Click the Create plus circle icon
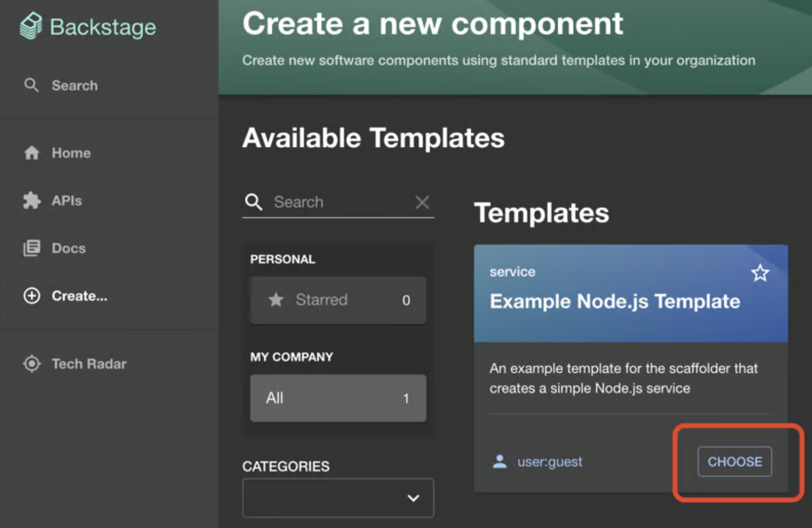The image size is (812, 528). (x=32, y=296)
